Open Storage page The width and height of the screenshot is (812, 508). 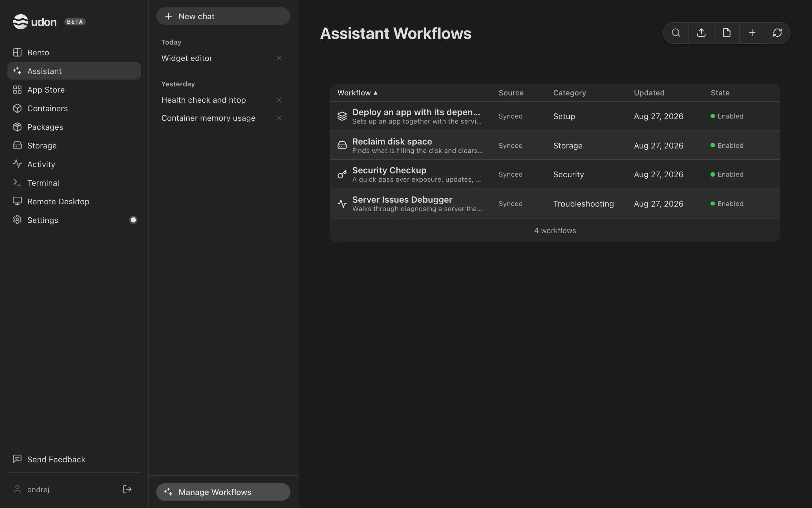74,145
